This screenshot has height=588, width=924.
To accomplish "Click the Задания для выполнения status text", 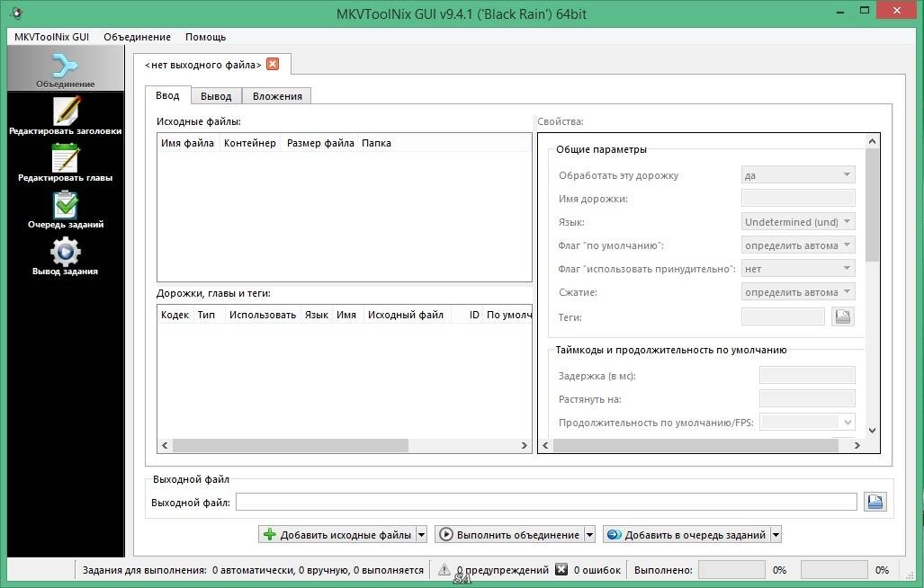I will click(253, 570).
